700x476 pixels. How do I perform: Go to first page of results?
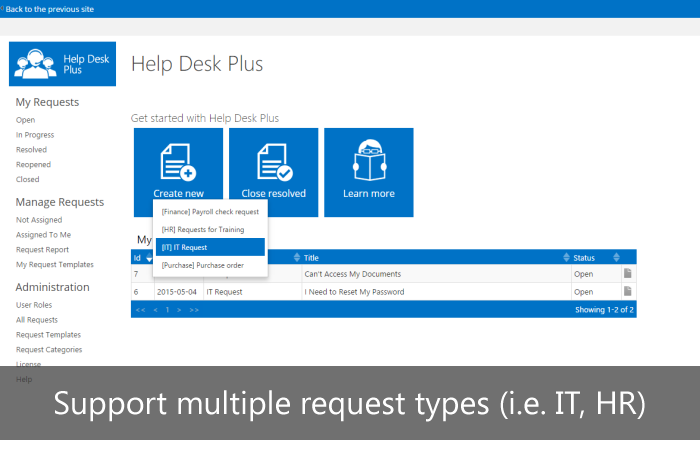[x=141, y=310]
